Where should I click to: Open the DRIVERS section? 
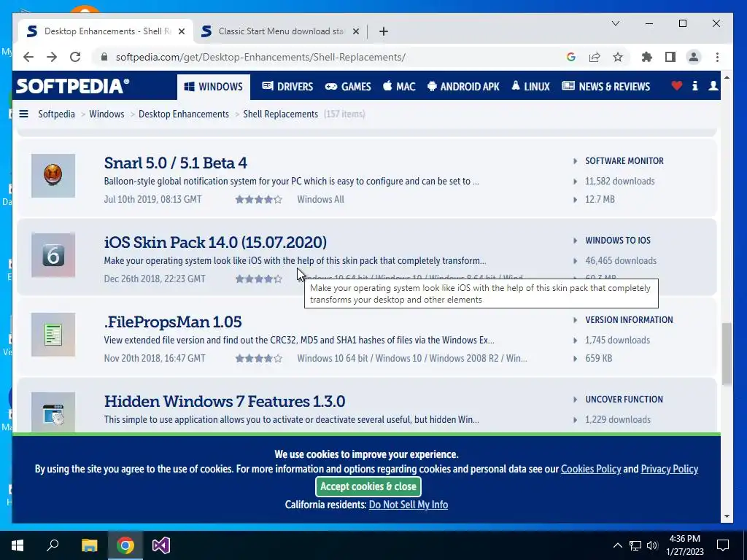[287, 86]
